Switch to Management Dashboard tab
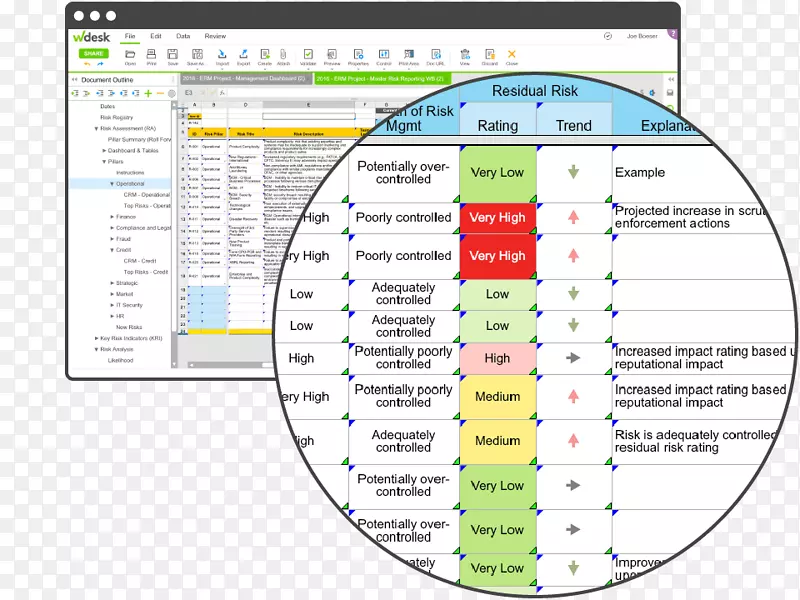Screen dimensions: 800x600 [x=243, y=78]
